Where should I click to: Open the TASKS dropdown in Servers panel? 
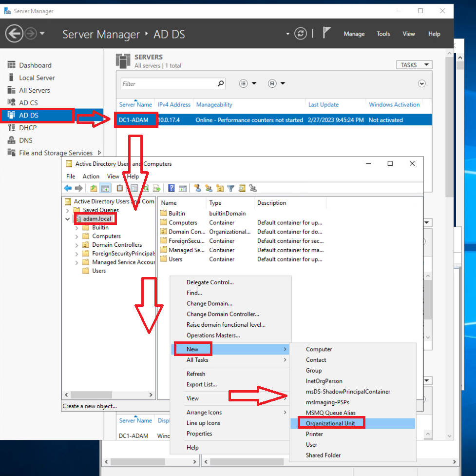pos(414,65)
